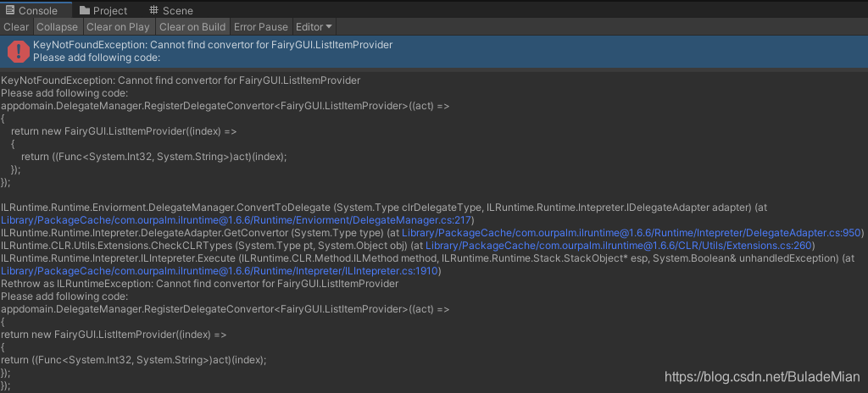Switch to the Console tab

coord(36,10)
